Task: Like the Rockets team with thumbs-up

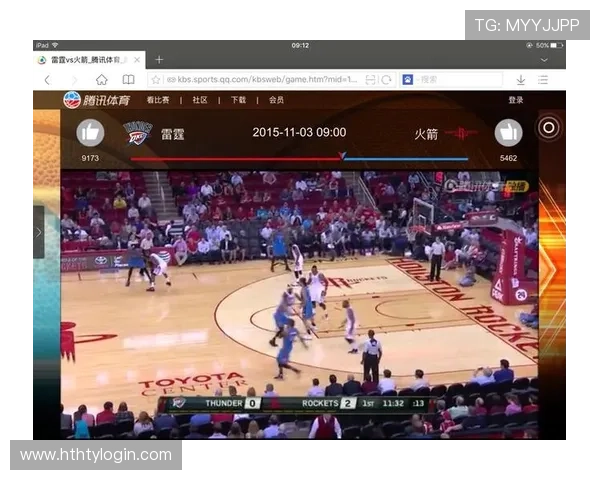Action: pos(508,133)
